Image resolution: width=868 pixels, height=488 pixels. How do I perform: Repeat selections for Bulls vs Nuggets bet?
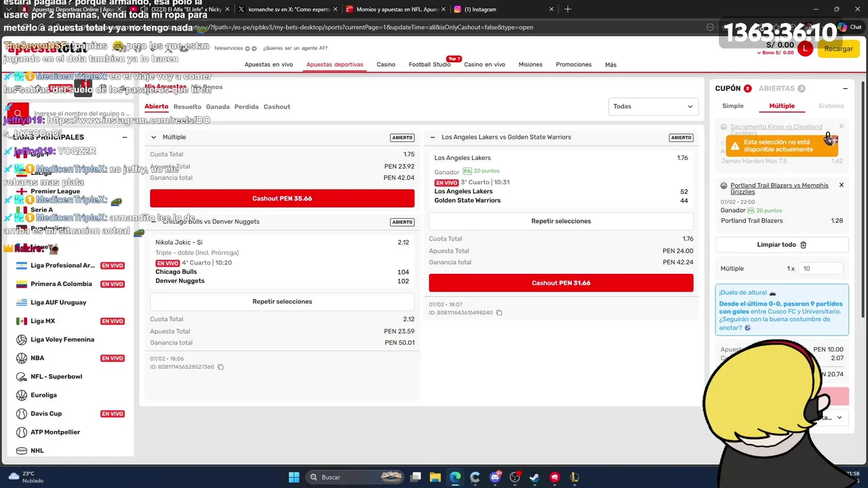[x=282, y=302]
